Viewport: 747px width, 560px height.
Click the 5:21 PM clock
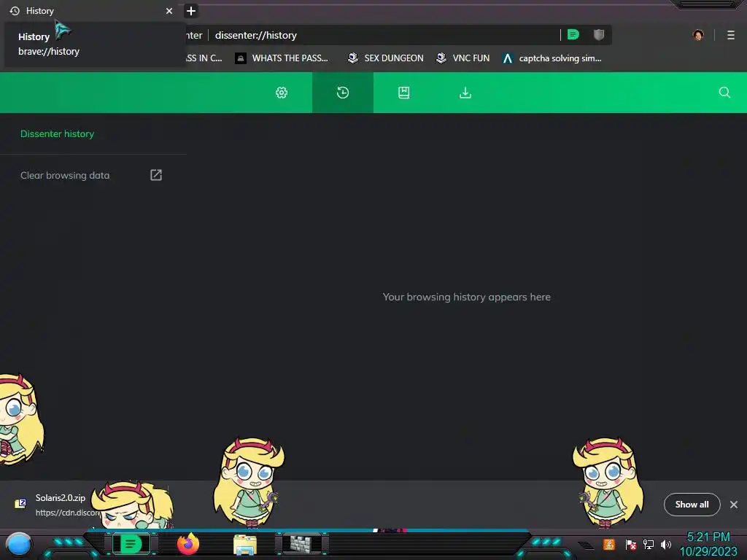pyautogui.click(x=708, y=537)
